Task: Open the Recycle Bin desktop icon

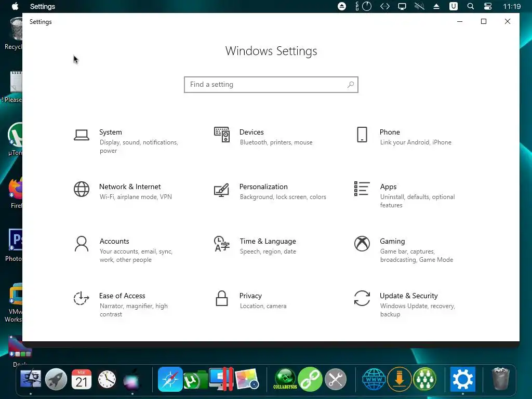Action: pyautogui.click(x=14, y=34)
